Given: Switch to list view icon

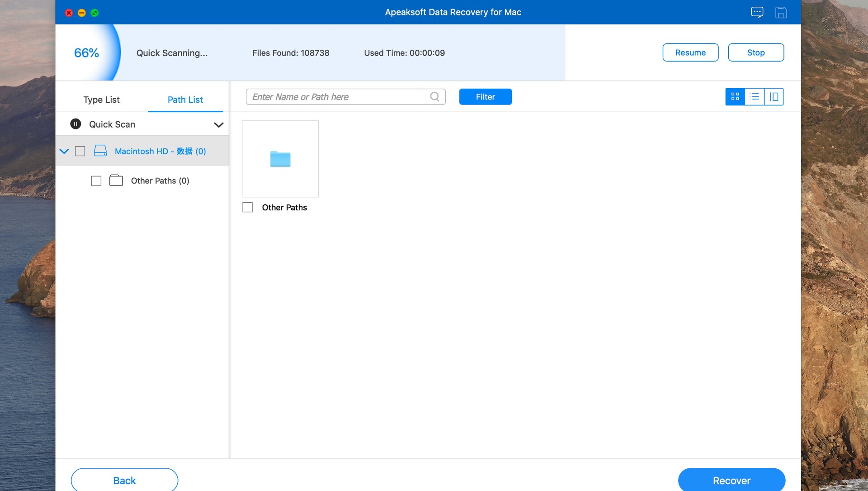Looking at the screenshot, I should click(755, 97).
